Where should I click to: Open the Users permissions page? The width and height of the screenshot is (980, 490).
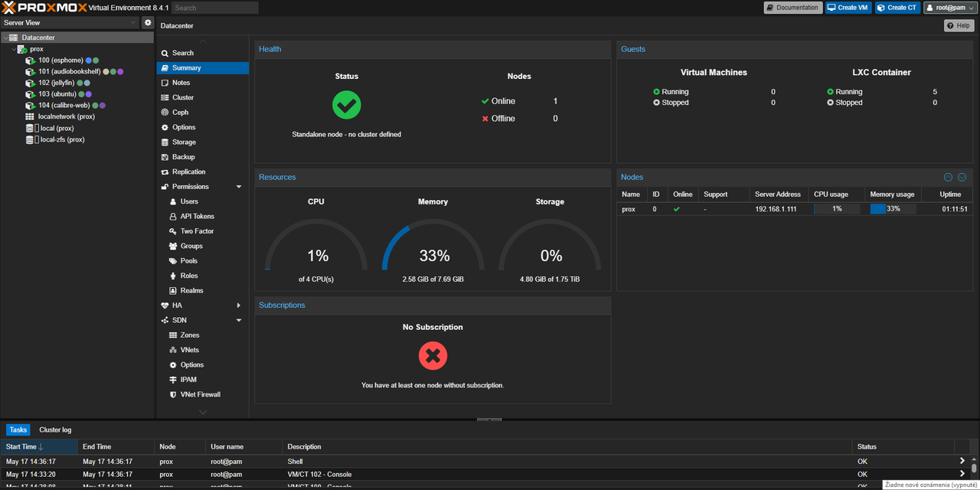(x=202, y=201)
